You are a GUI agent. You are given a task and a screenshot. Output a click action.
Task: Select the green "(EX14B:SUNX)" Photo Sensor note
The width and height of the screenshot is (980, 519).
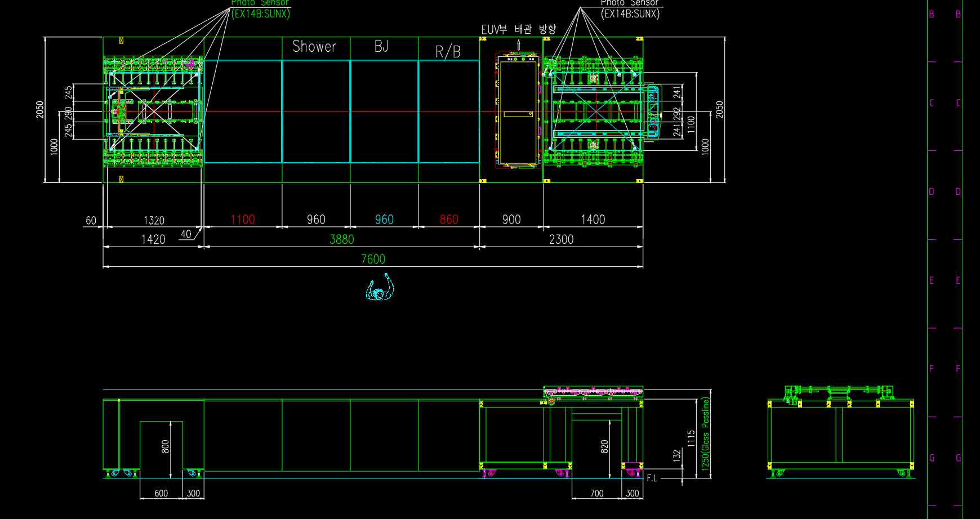pos(261,14)
